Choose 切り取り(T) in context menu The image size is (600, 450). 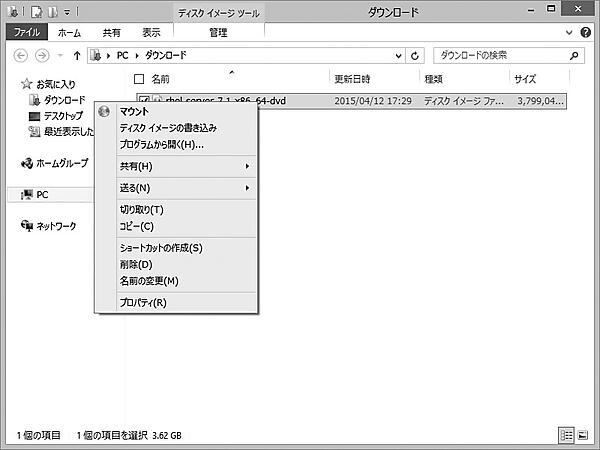click(x=142, y=210)
